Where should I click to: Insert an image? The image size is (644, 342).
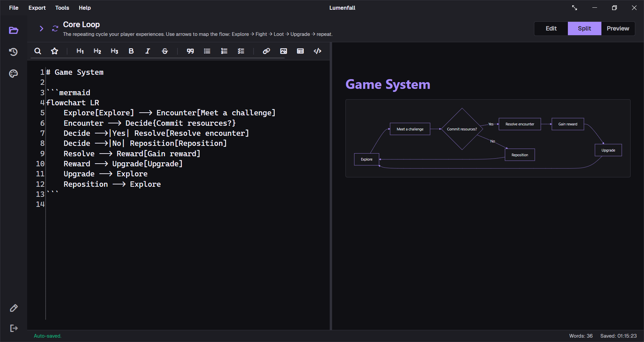283,51
